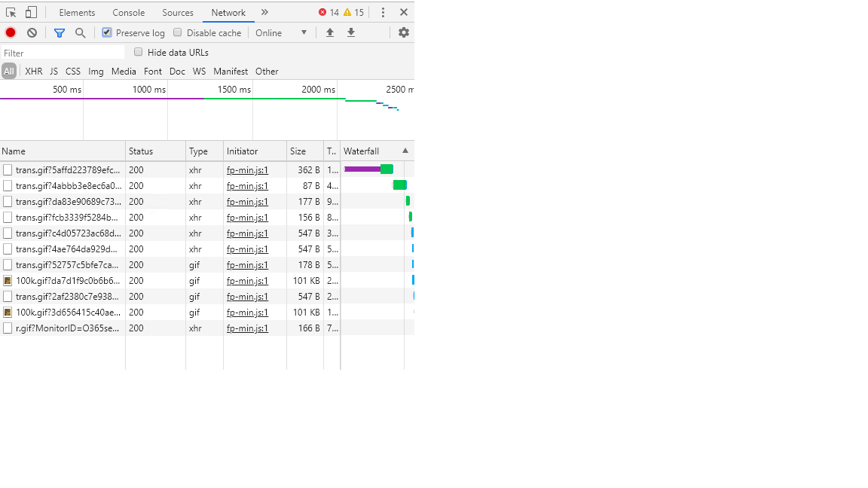Image resolution: width=868 pixels, height=488 pixels.
Task: Filter requests by JS type
Action: click(x=53, y=72)
